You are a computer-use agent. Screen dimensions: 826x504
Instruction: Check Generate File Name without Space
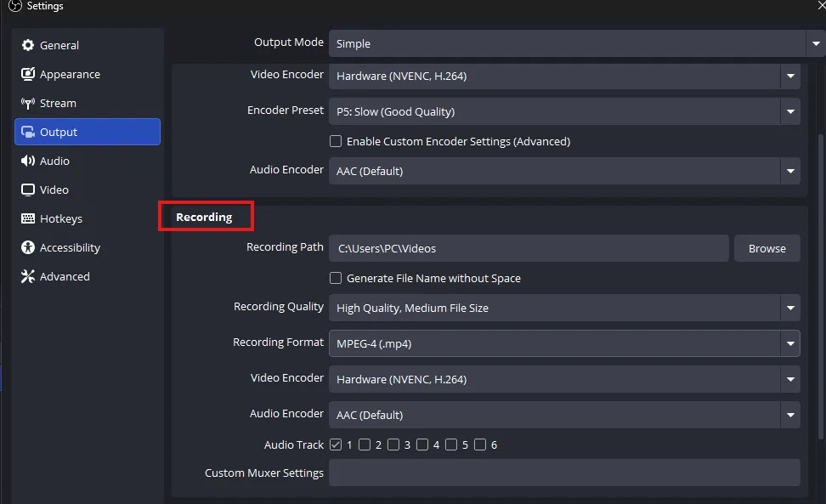(336, 278)
